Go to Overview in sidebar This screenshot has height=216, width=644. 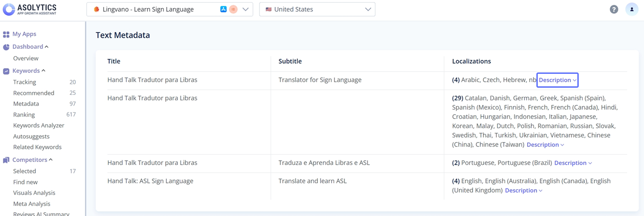(x=26, y=58)
